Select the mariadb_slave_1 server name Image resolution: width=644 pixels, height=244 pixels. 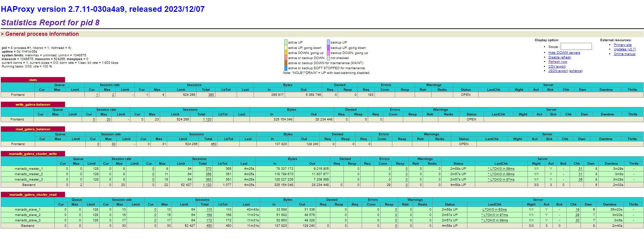pos(28,210)
